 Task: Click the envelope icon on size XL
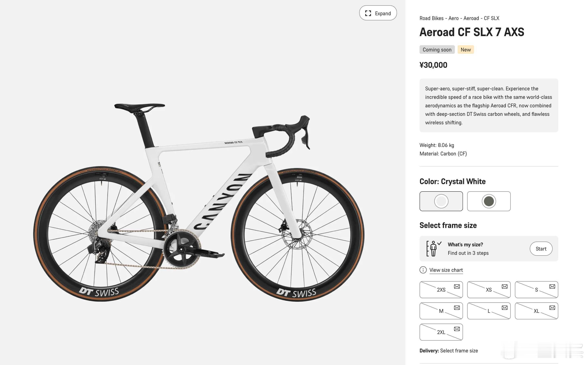tap(552, 308)
